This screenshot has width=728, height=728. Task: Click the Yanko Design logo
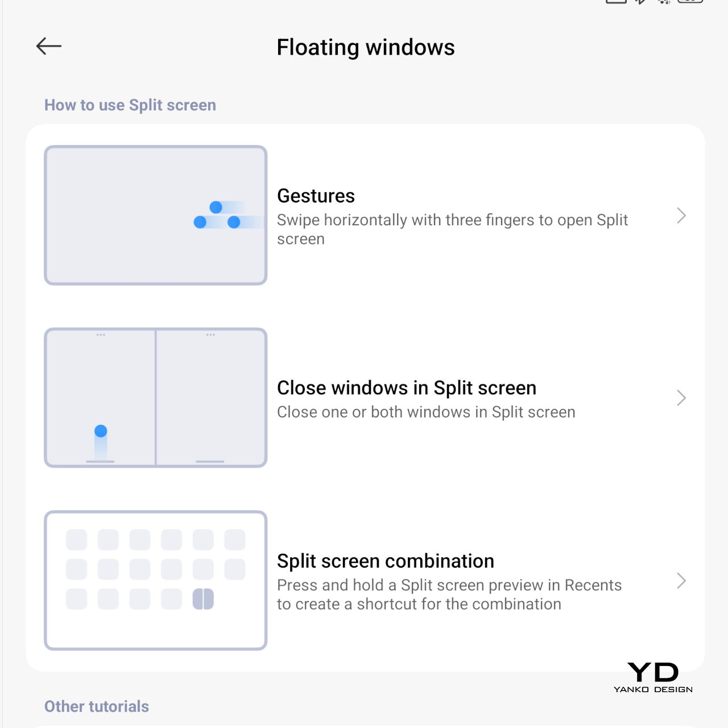tap(653, 677)
